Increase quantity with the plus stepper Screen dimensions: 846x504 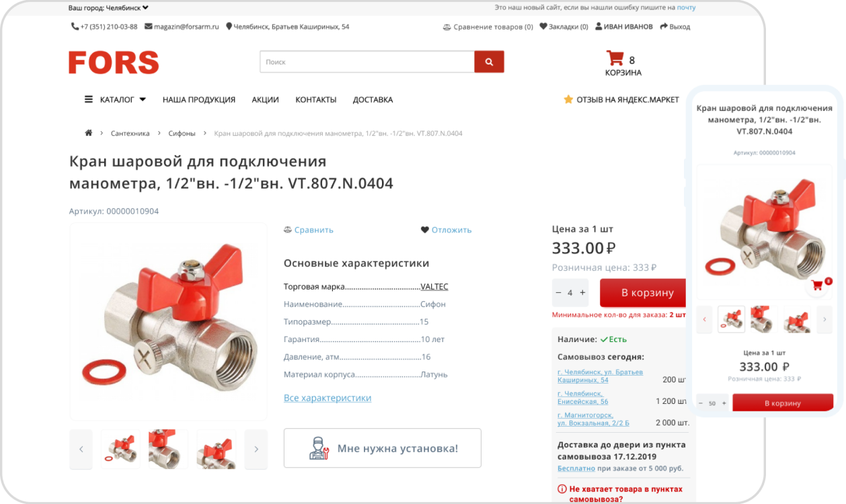(x=582, y=293)
